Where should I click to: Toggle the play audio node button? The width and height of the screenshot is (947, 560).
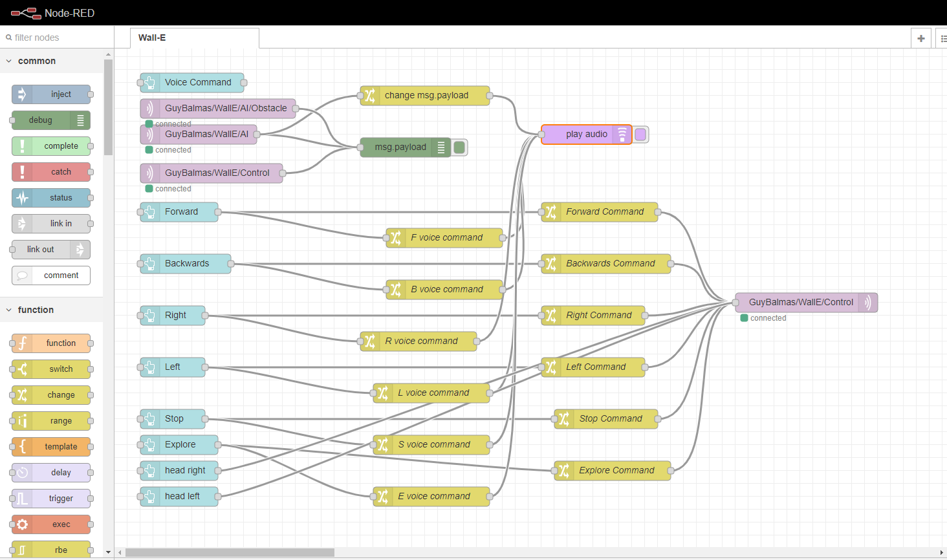[x=640, y=135]
